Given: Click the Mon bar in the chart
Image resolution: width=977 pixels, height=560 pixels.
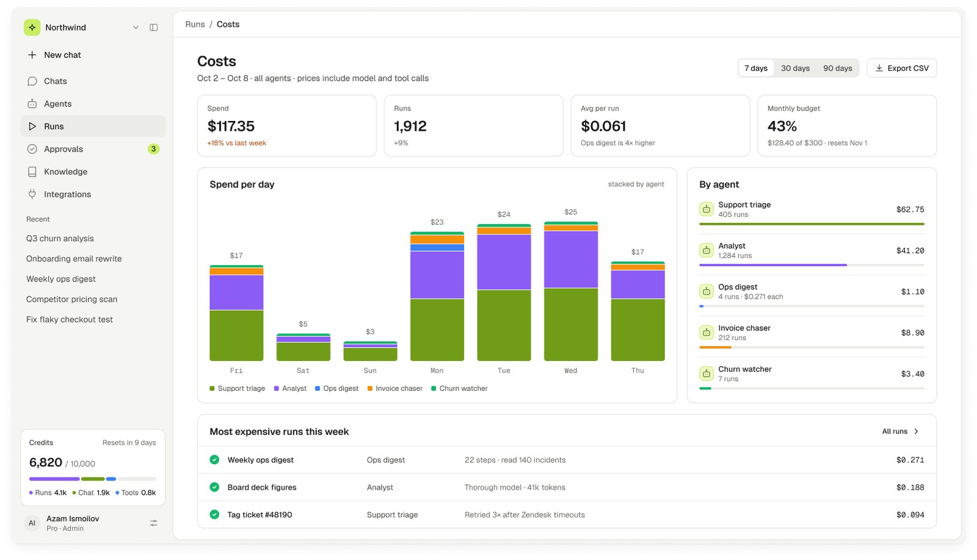Looking at the screenshot, I should point(437,296).
